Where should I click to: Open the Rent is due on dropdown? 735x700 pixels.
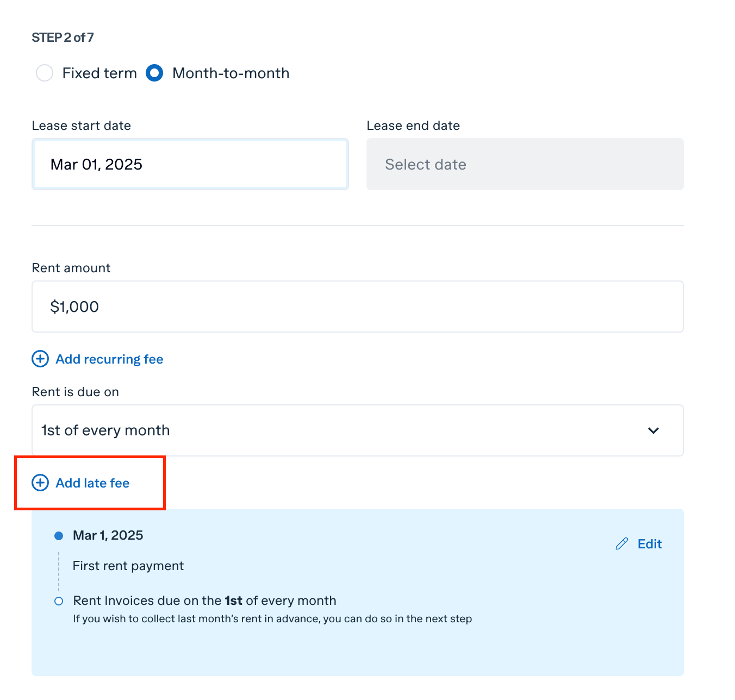click(358, 430)
